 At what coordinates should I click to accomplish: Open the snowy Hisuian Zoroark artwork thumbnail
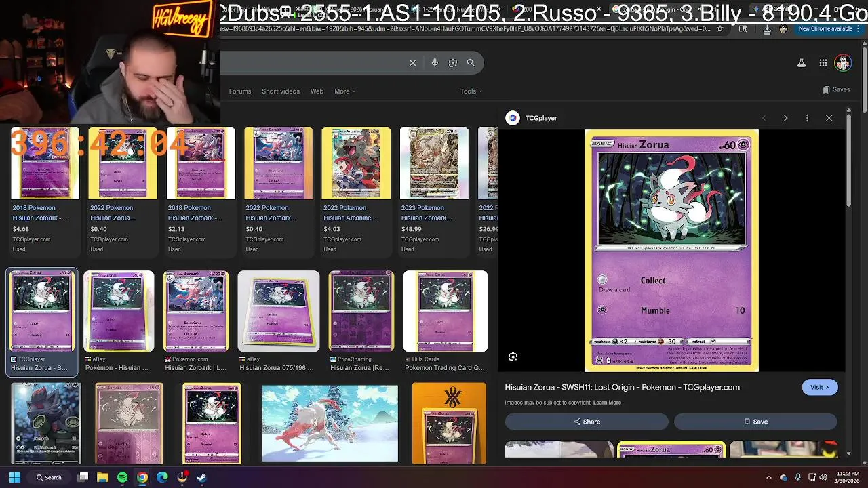[330, 423]
